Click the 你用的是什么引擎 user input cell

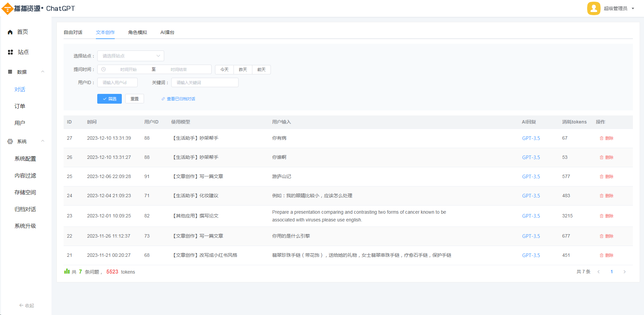point(291,236)
